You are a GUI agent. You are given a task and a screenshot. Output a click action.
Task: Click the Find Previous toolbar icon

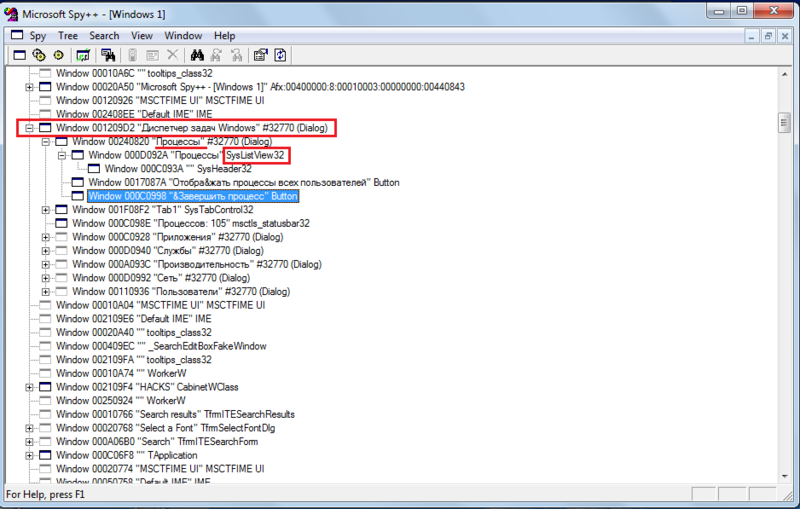[236, 55]
